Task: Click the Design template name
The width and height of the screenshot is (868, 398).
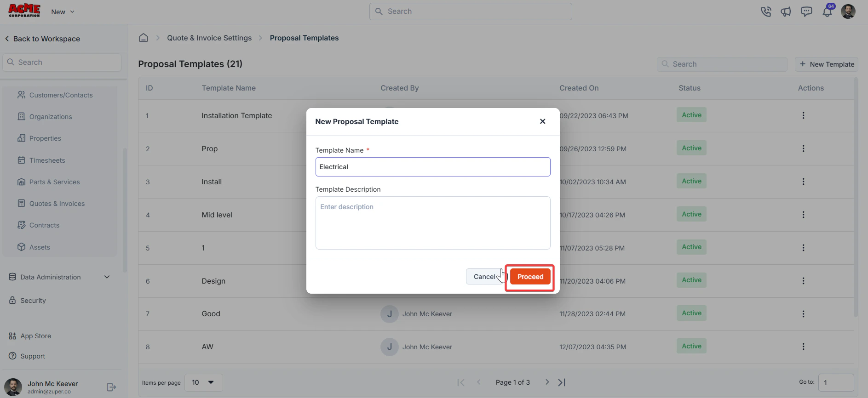Action: [213, 281]
